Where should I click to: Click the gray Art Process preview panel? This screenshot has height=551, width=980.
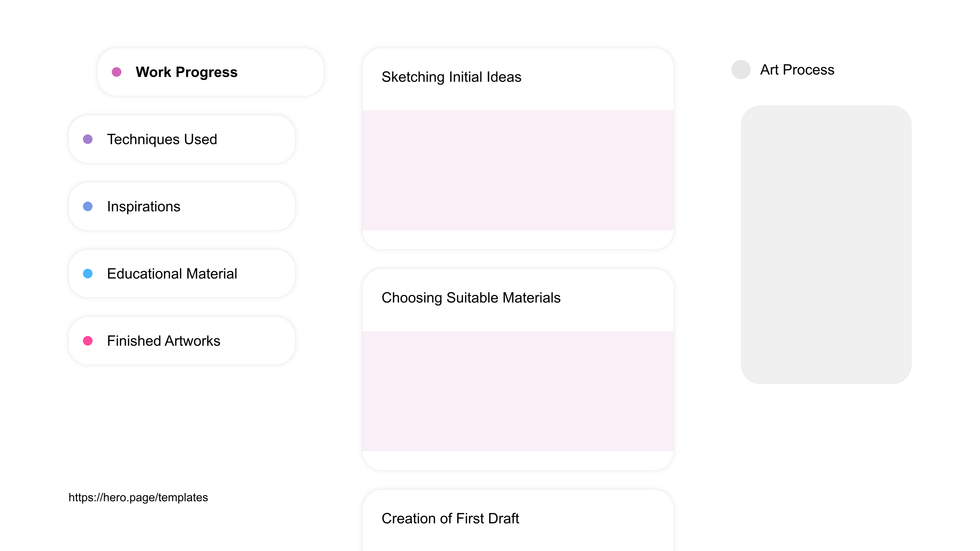pyautogui.click(x=826, y=244)
